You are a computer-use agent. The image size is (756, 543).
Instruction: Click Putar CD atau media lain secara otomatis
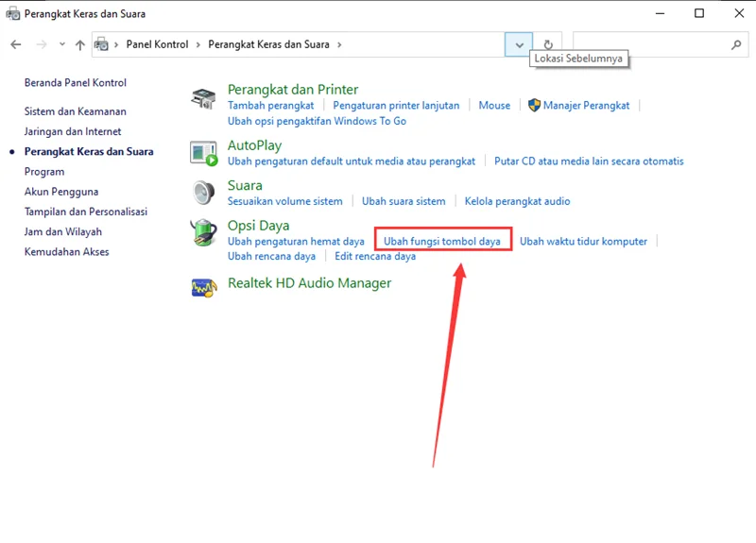[589, 161]
